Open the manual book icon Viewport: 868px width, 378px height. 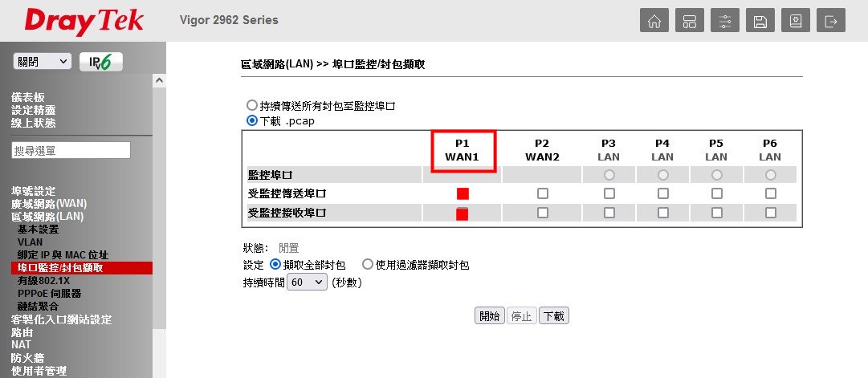click(x=795, y=22)
